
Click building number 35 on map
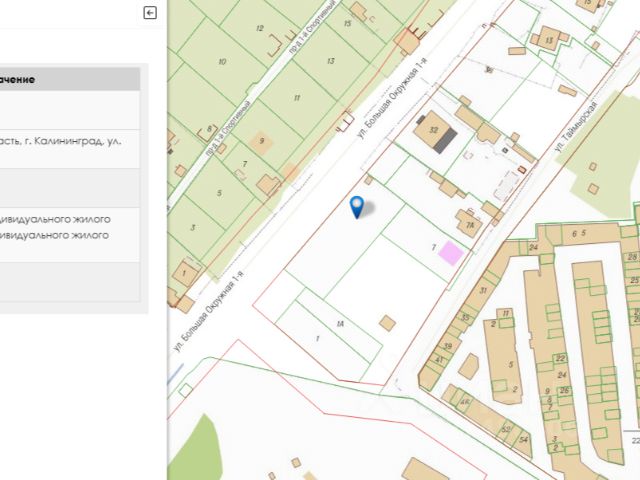(464, 318)
